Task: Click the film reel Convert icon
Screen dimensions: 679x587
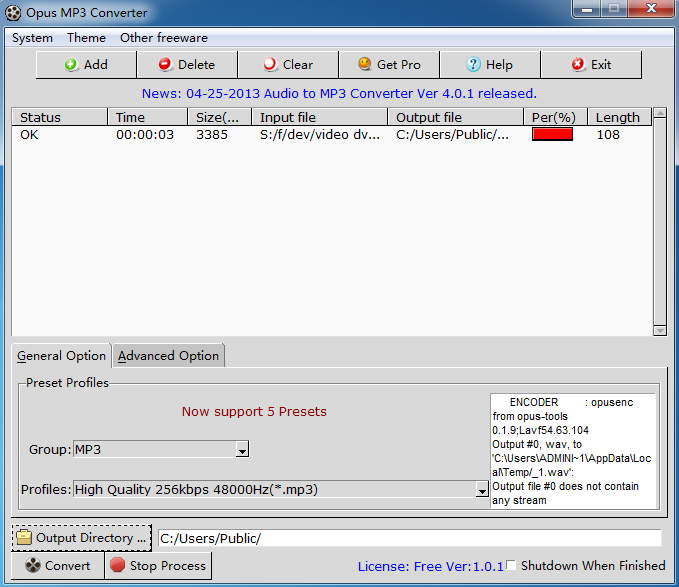Action: click(33, 565)
